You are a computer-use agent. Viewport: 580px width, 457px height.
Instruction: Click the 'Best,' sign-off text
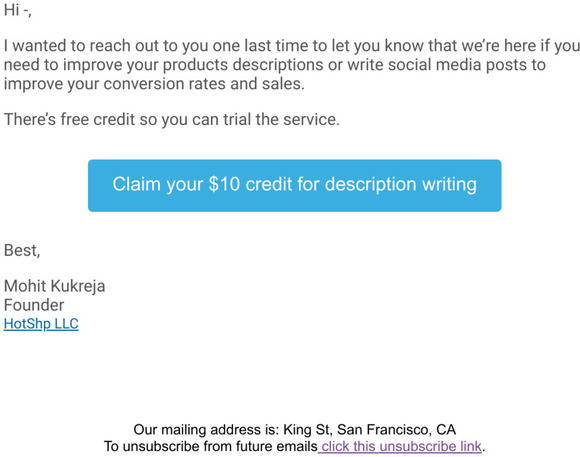(22, 251)
